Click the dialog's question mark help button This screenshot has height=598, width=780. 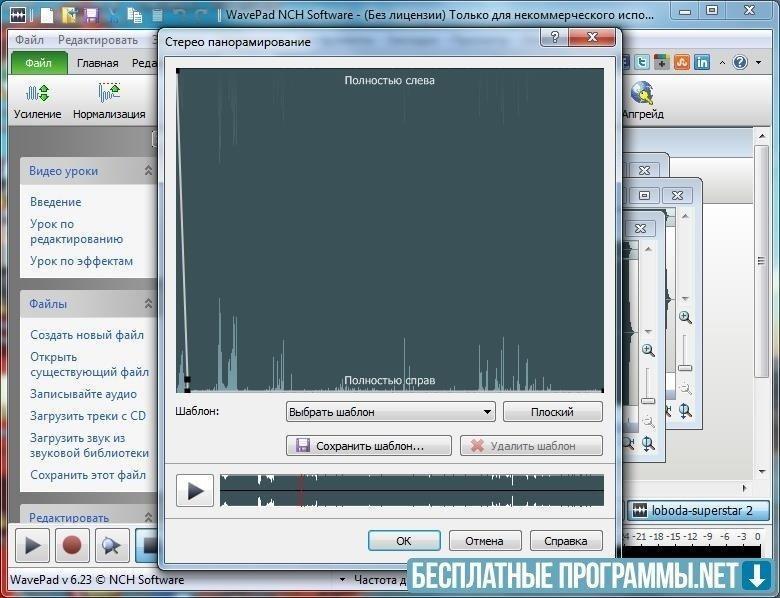(x=554, y=37)
